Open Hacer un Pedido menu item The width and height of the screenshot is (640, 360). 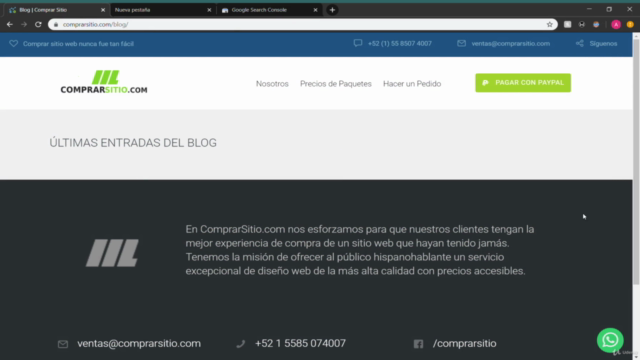pos(412,84)
